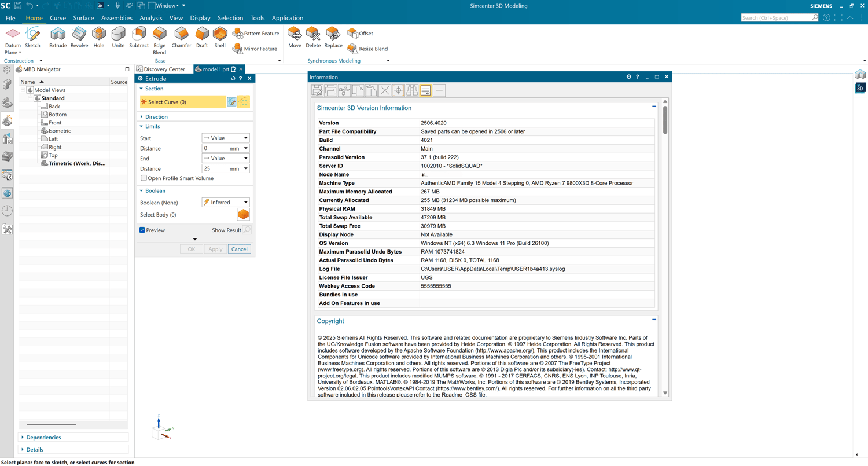Choose the Replace Face tool
The width and height of the screenshot is (868, 466).
coord(333,38)
